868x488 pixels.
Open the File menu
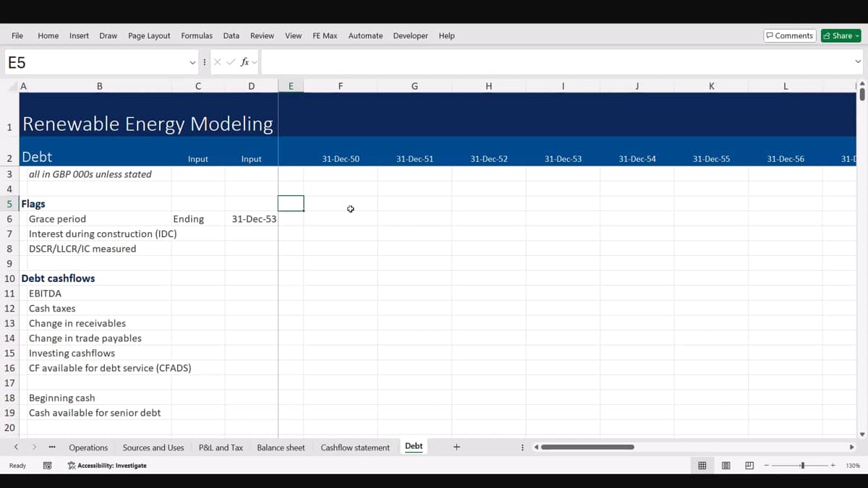point(17,35)
